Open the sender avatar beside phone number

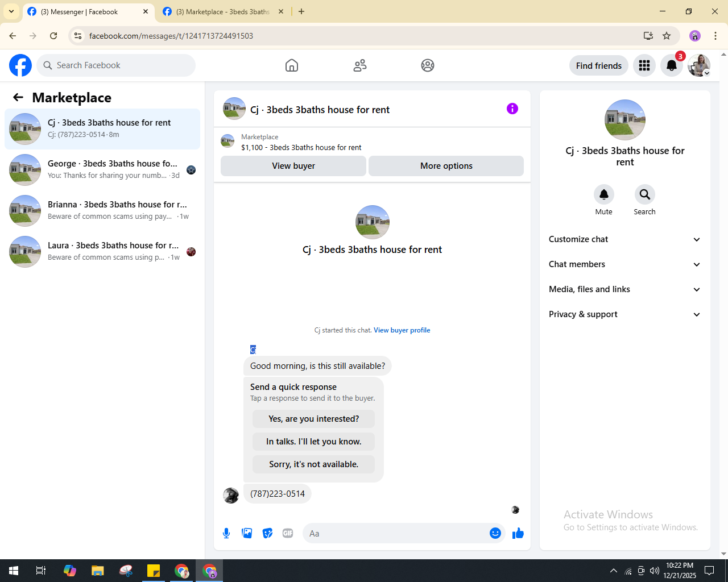tap(231, 496)
